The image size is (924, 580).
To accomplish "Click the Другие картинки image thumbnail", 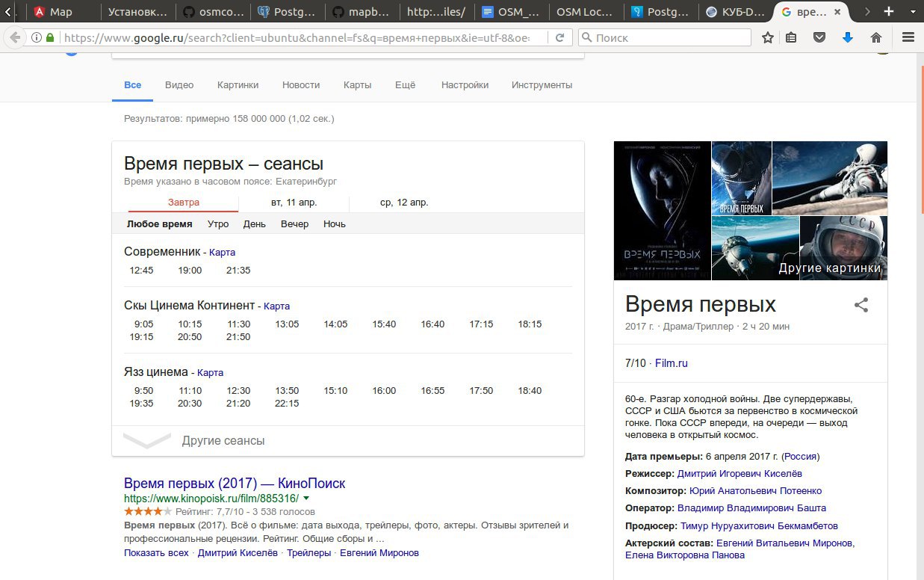I will click(x=843, y=248).
